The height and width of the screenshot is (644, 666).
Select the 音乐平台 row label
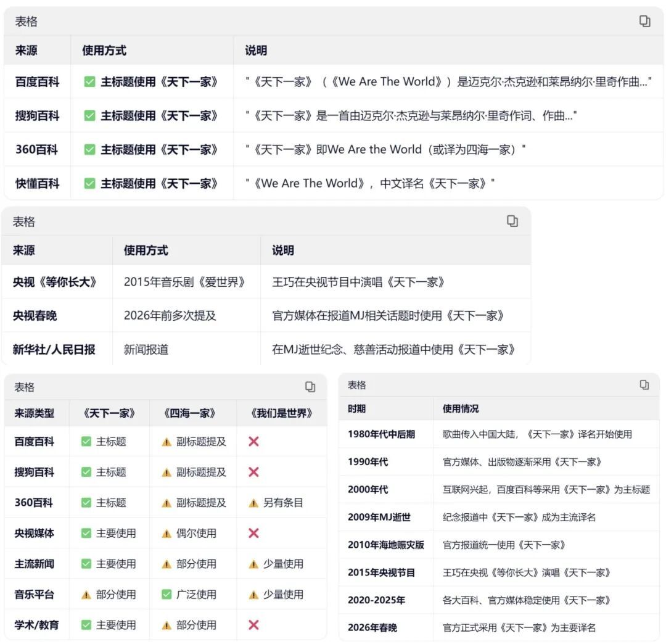point(34,594)
